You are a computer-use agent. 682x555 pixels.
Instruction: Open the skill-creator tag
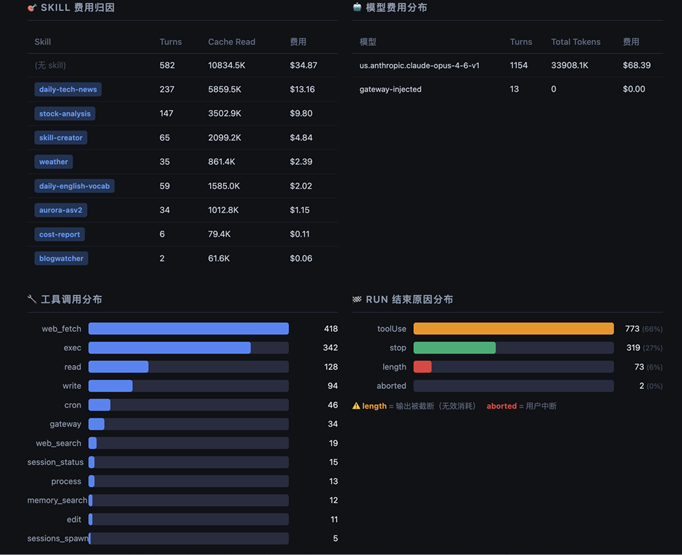[60, 137]
